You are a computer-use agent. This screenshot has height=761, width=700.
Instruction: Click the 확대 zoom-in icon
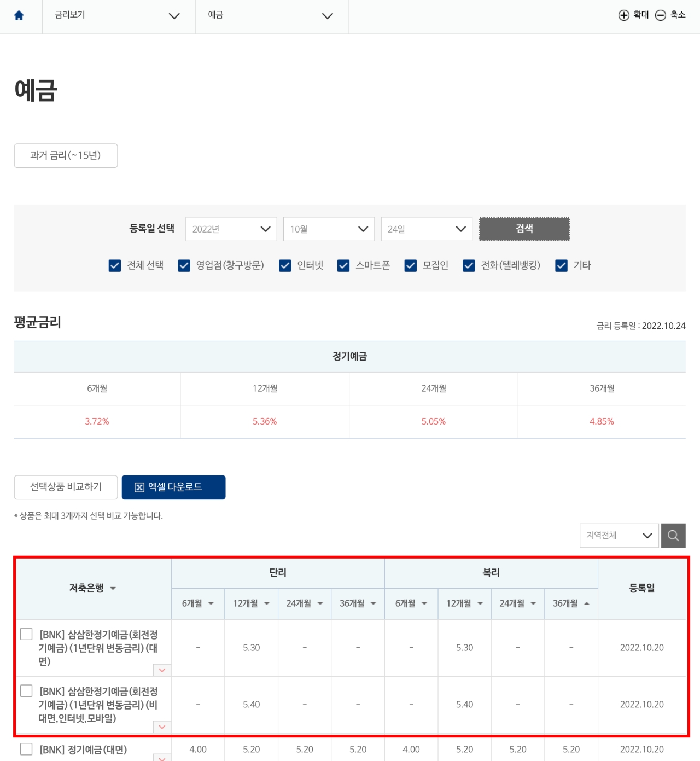pyautogui.click(x=625, y=15)
